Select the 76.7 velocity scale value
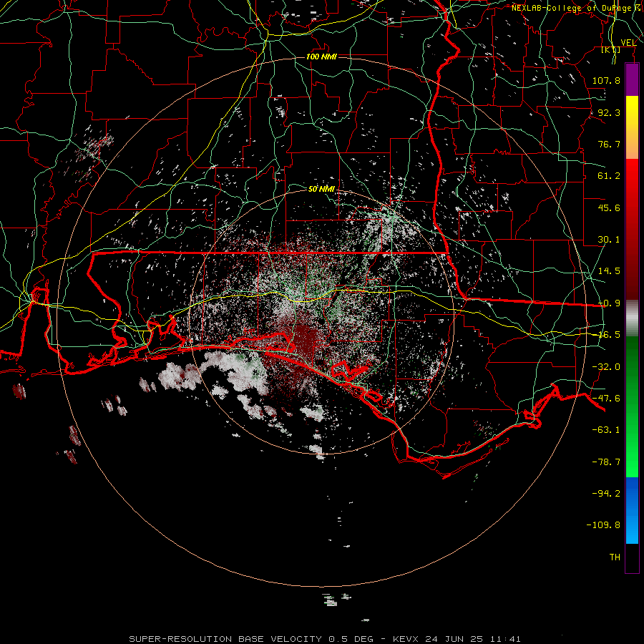644x644 pixels. click(609, 144)
